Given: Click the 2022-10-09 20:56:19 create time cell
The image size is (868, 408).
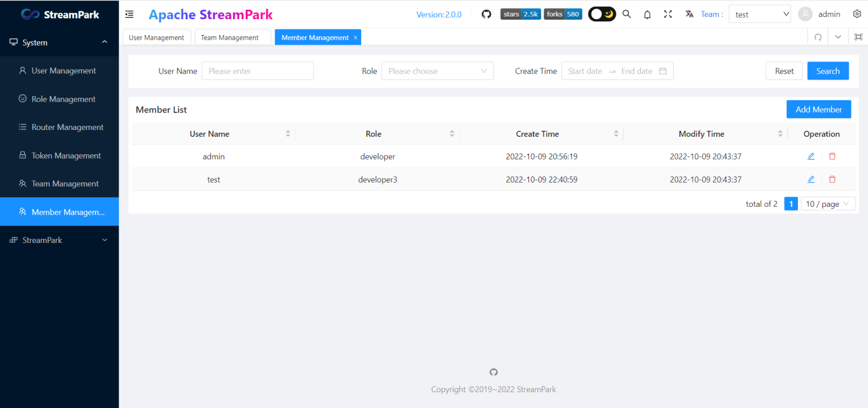Looking at the screenshot, I should pos(541,157).
